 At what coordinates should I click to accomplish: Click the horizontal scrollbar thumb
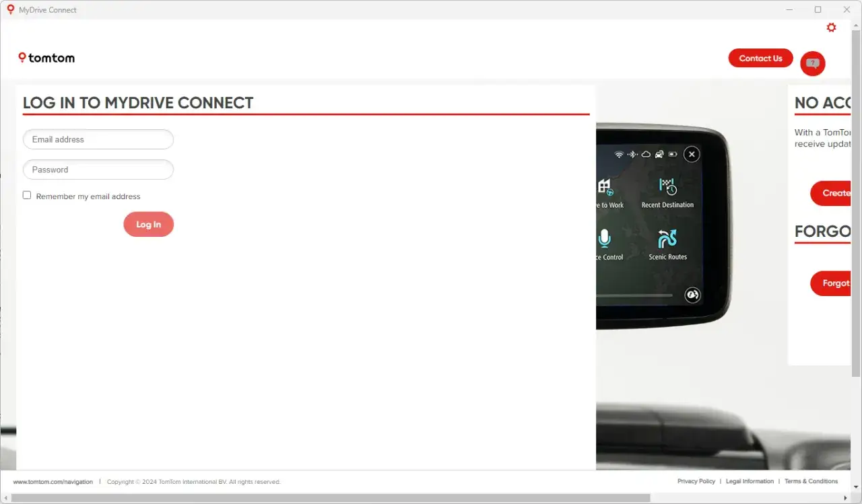click(x=331, y=498)
